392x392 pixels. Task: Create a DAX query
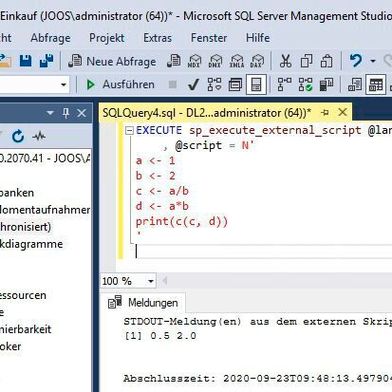click(257, 61)
